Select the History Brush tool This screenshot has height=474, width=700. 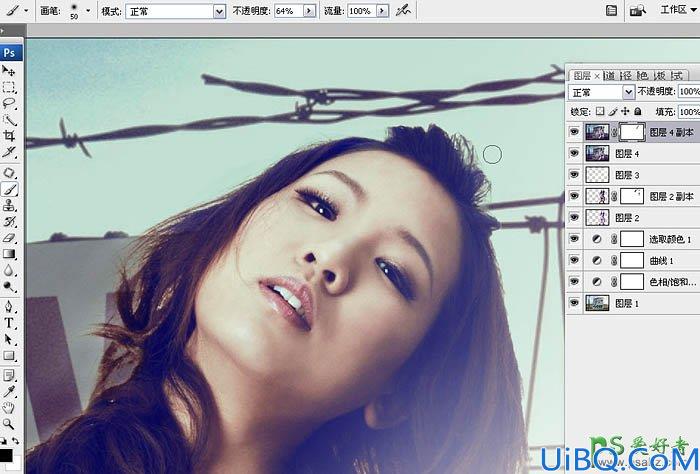click(x=8, y=221)
